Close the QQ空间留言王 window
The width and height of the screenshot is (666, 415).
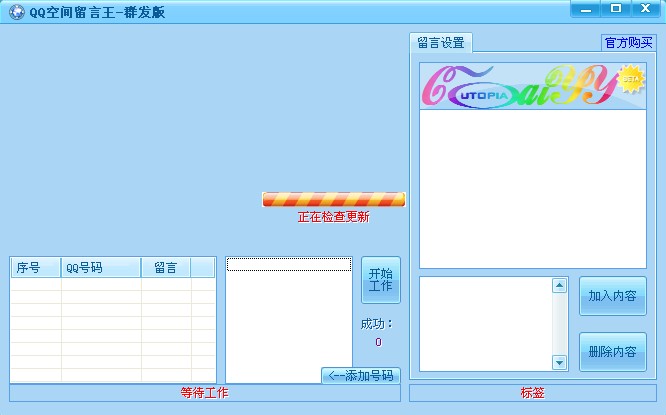point(646,9)
